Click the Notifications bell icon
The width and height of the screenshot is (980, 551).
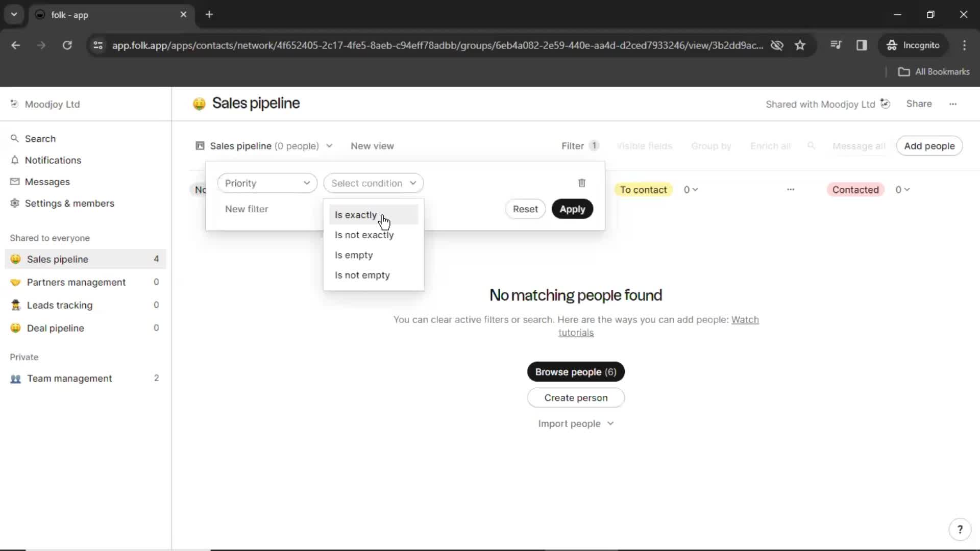point(15,160)
